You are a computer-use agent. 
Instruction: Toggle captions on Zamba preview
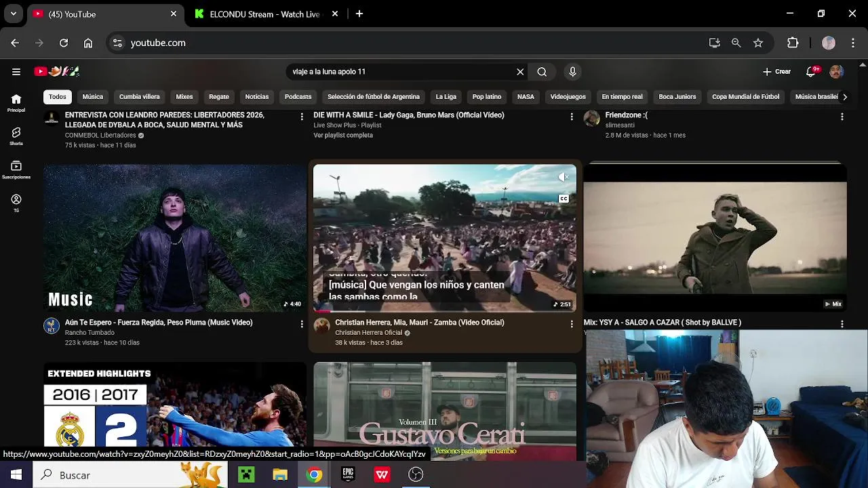564,199
